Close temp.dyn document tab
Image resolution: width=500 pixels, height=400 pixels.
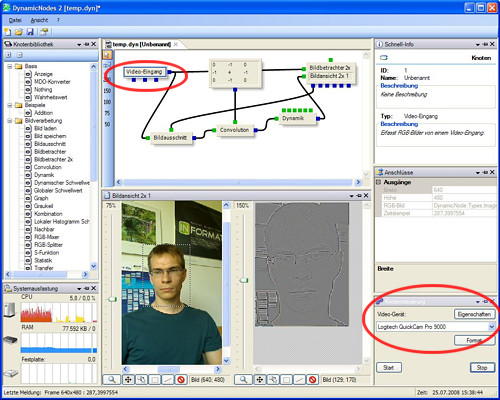click(x=176, y=44)
